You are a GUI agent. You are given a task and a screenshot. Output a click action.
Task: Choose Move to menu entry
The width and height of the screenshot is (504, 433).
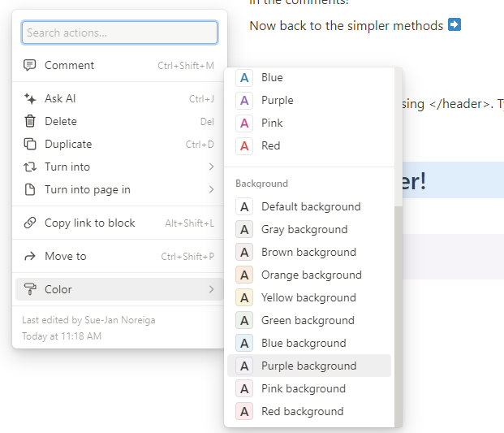pos(119,256)
